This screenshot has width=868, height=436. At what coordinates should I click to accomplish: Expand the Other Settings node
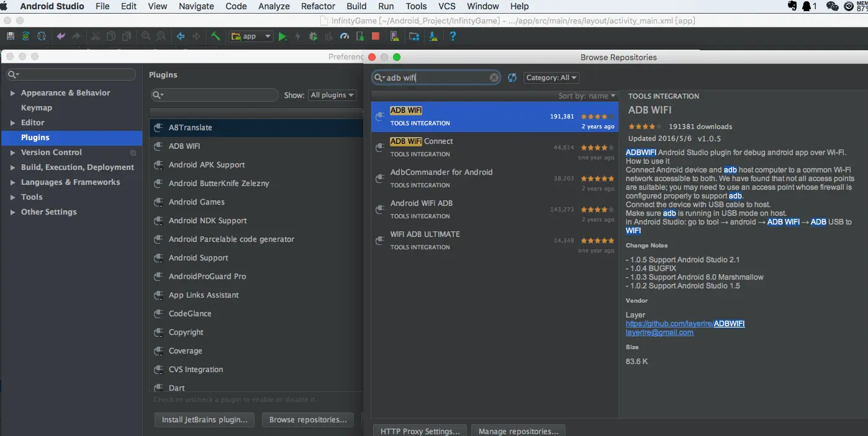coord(12,212)
